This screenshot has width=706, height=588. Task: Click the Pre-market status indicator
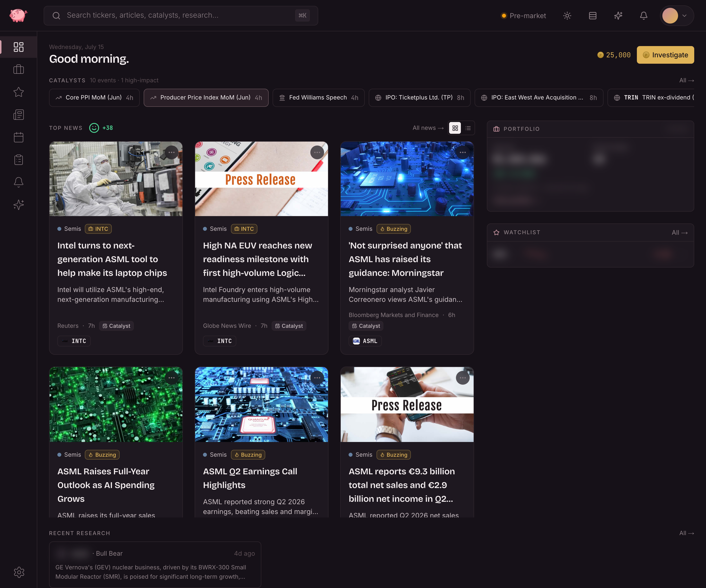click(523, 16)
